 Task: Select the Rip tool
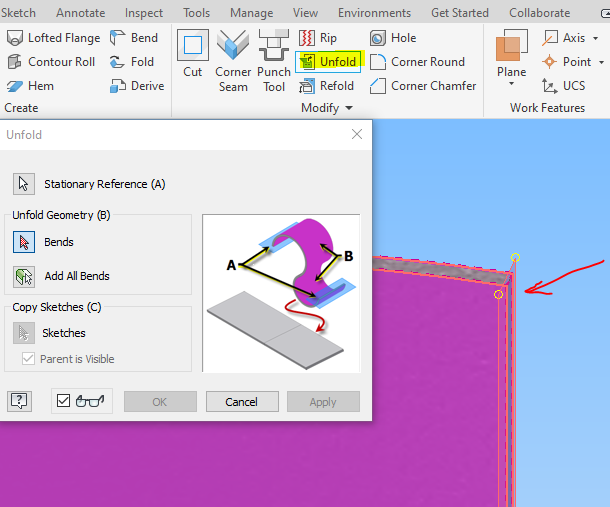pos(318,38)
